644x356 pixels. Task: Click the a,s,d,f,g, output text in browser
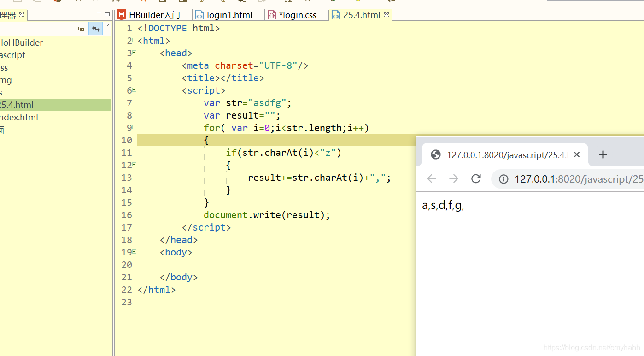click(443, 206)
